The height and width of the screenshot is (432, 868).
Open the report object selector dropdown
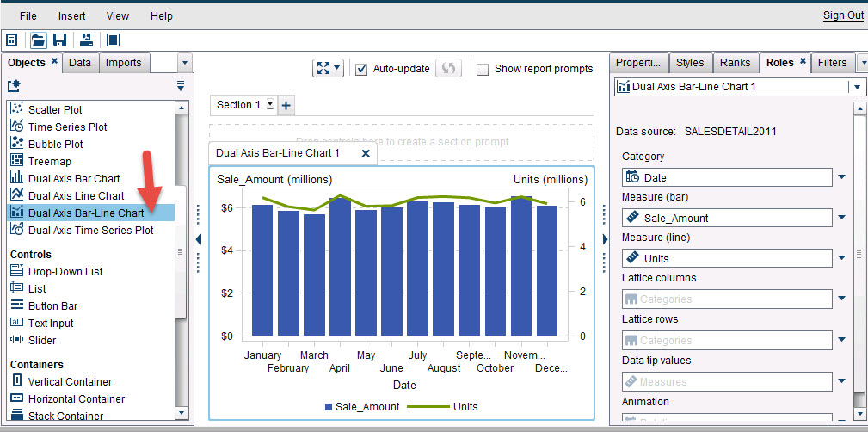856,87
